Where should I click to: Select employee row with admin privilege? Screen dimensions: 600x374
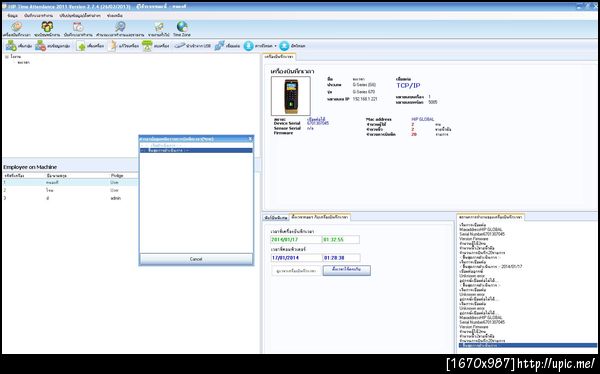[70, 198]
